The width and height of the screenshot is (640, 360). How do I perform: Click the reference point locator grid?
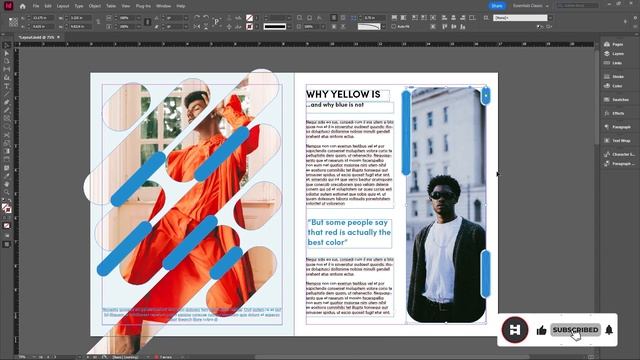click(x=13, y=22)
